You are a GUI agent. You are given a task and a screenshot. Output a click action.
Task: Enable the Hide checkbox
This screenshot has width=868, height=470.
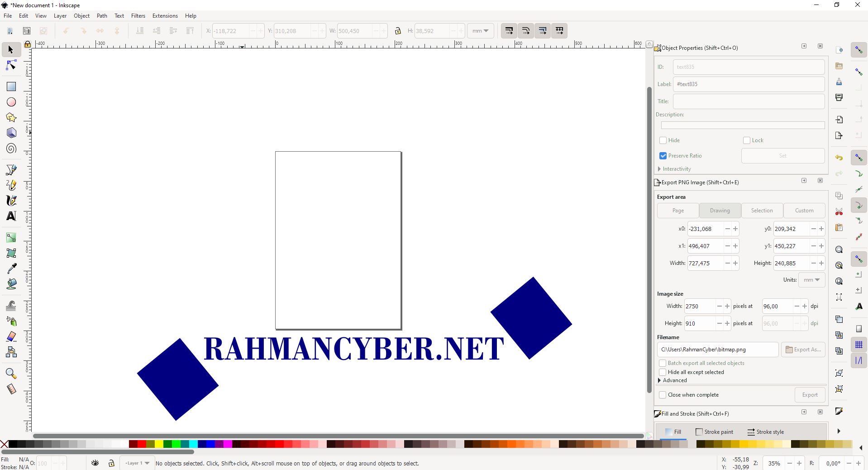[663, 140]
